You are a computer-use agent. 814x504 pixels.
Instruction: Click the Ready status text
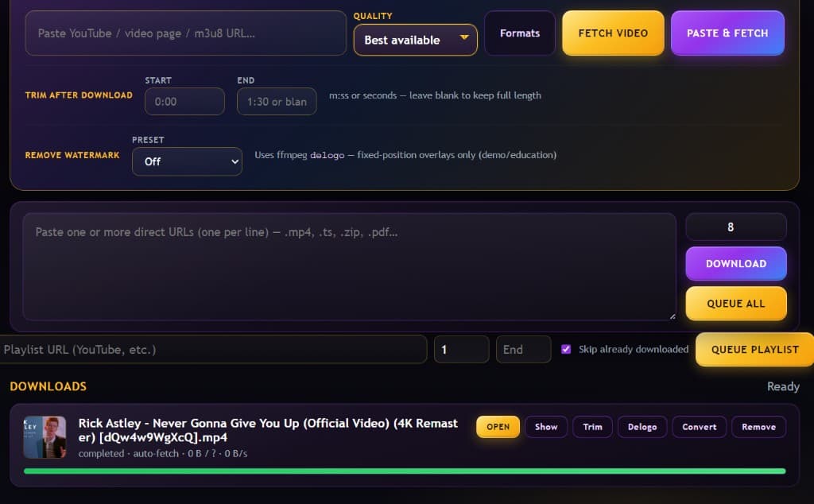pos(783,386)
